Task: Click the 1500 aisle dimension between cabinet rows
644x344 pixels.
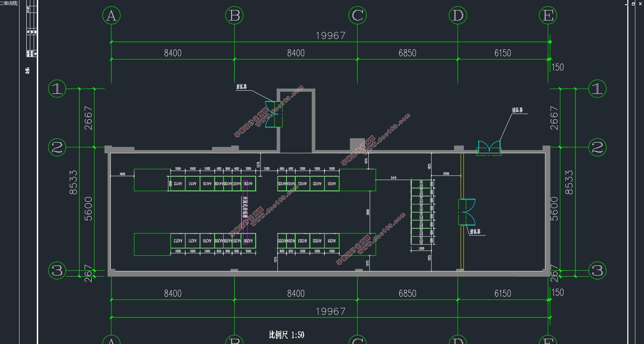Action: pyautogui.click(x=267, y=169)
